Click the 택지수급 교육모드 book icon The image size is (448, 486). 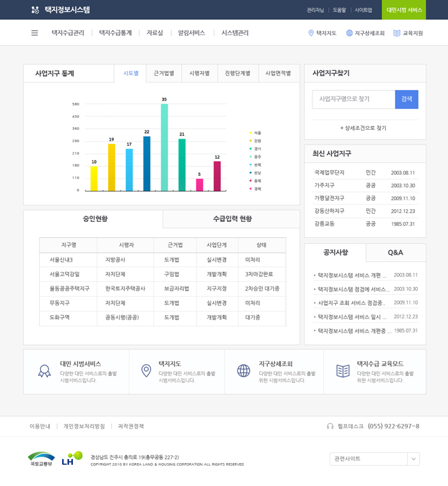coord(343,371)
